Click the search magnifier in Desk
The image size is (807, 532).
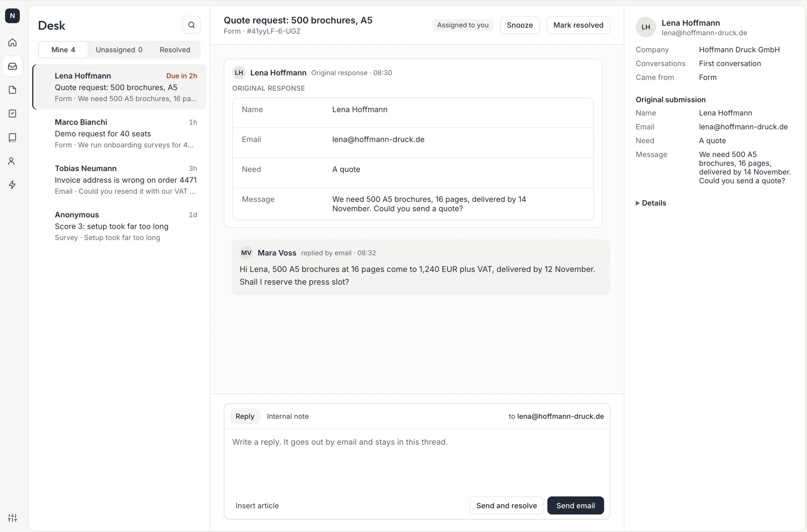pos(191,25)
